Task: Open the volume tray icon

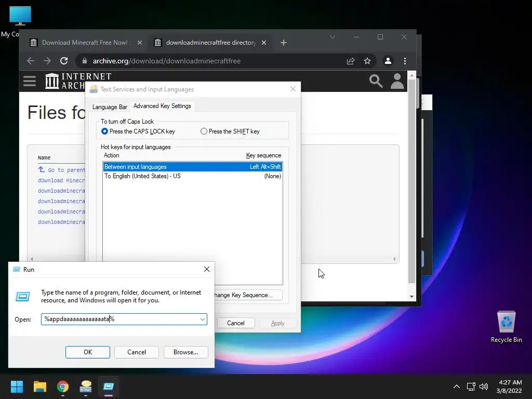Action: tap(484, 387)
